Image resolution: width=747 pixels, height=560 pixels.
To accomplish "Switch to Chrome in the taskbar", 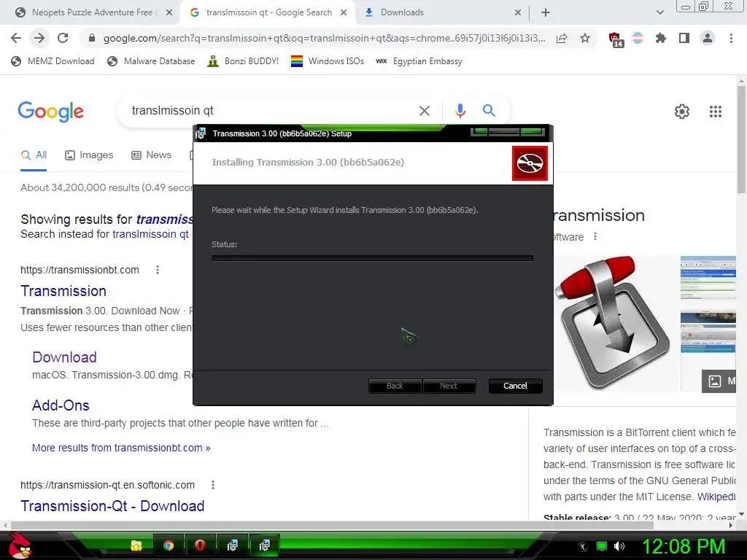I will pyautogui.click(x=169, y=545).
